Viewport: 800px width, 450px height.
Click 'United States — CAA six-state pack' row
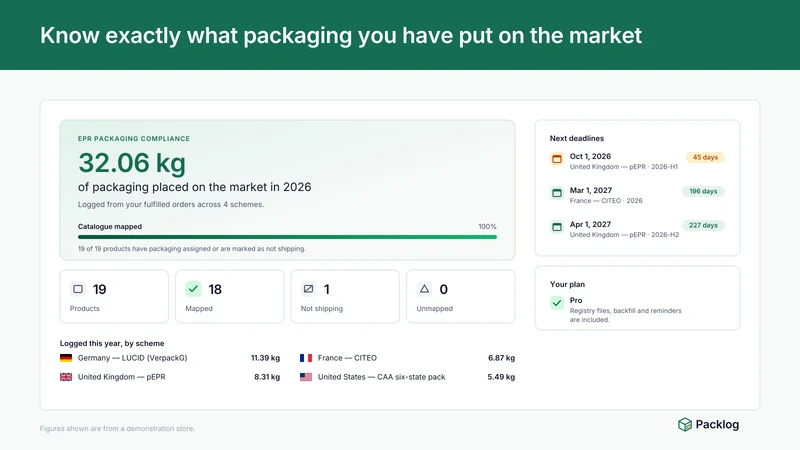click(x=407, y=377)
